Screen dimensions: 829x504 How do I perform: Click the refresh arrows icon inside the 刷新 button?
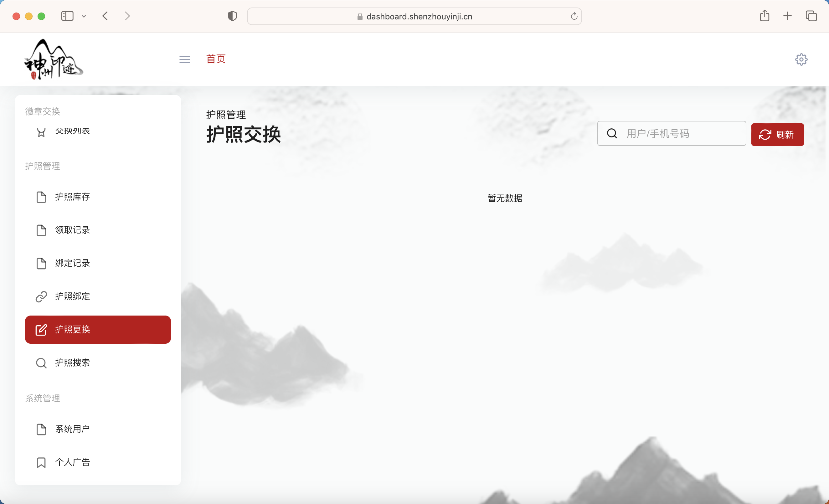[765, 134]
